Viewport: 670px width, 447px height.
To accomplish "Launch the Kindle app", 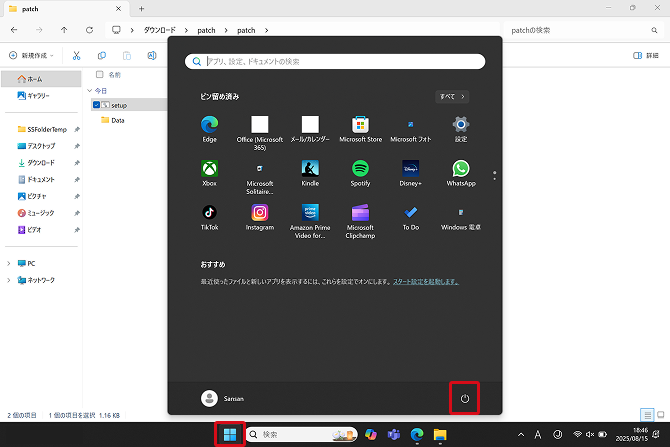I will tap(310, 173).
